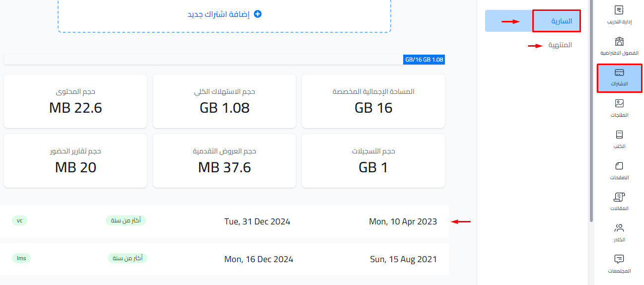Open the الصفحات page icon
This screenshot has width=644, height=285.
(x=619, y=166)
